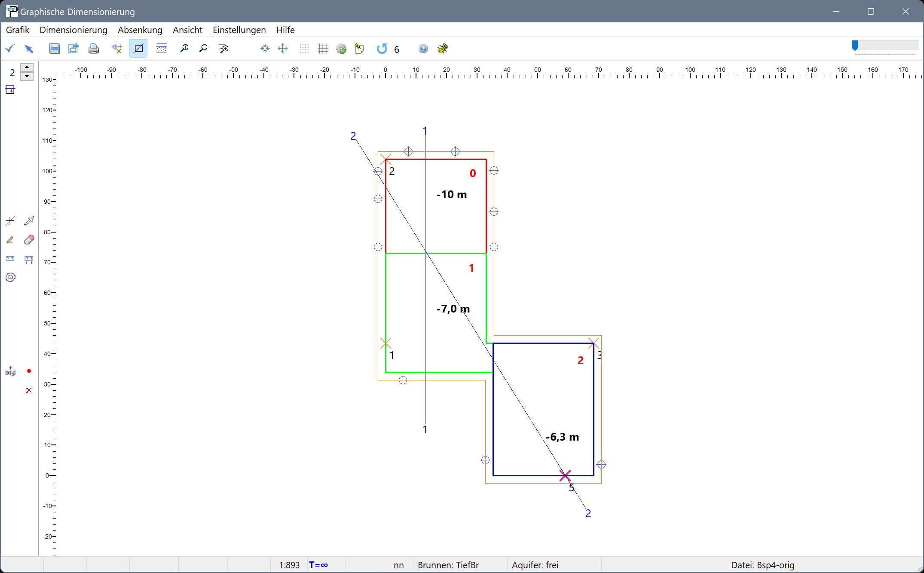
Task: Click the blue checkmark confirm button
Action: click(x=10, y=49)
